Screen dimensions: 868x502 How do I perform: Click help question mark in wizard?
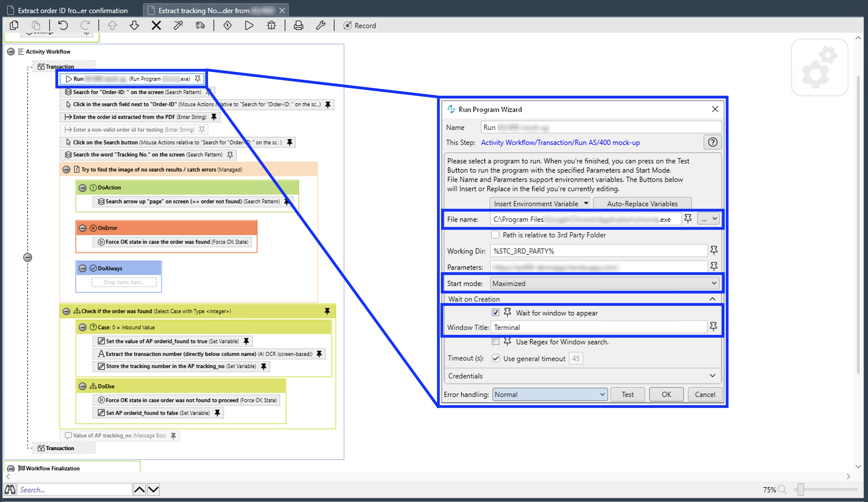coord(712,142)
